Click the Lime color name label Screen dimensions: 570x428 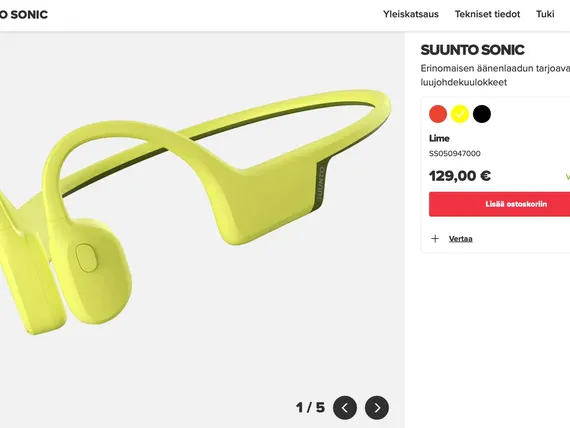click(x=439, y=138)
